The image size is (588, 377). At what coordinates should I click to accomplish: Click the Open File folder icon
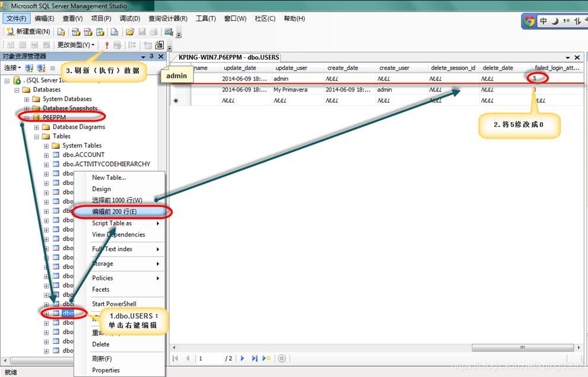coord(130,32)
